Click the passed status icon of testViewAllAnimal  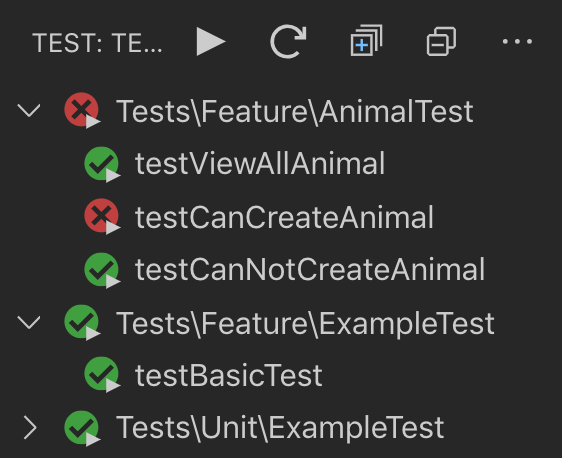point(102,164)
